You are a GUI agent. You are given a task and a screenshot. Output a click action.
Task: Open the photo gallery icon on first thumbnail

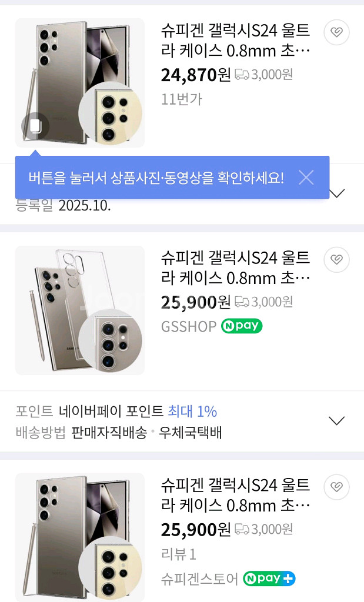tap(35, 126)
